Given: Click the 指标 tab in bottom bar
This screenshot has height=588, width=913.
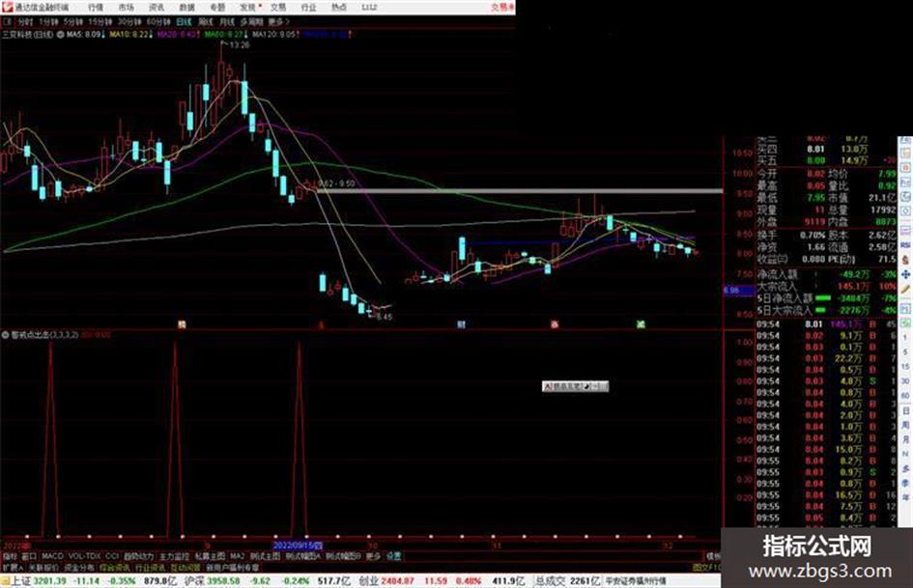Looking at the screenshot, I should [x=10, y=556].
